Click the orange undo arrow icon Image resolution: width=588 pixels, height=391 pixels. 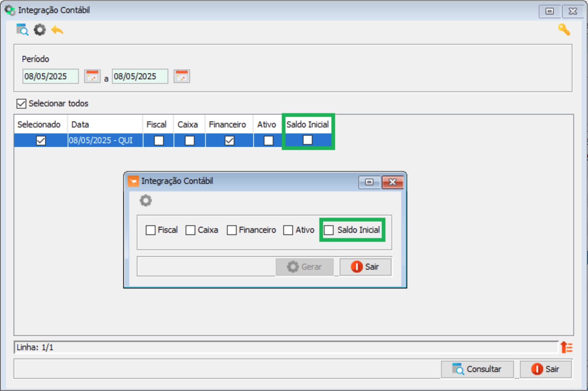pyautogui.click(x=57, y=30)
